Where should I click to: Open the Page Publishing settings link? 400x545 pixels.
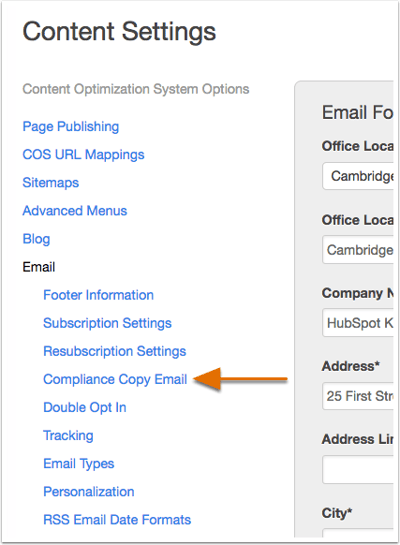point(71,127)
